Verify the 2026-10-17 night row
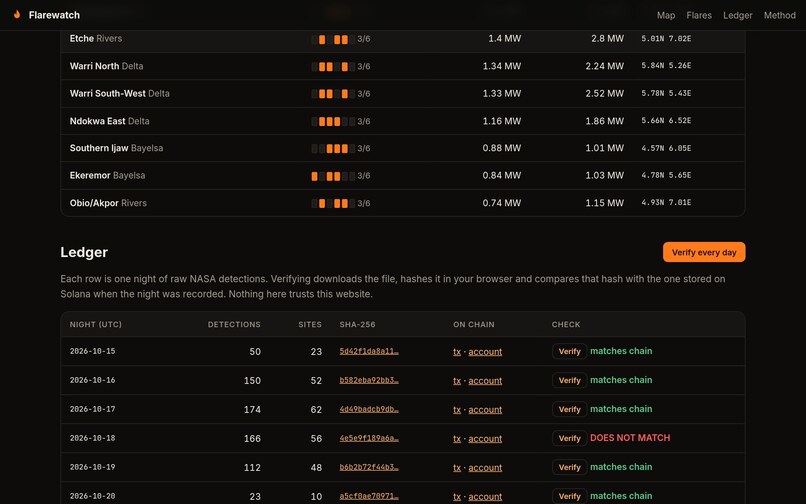The height and width of the screenshot is (504, 806). pyautogui.click(x=569, y=409)
